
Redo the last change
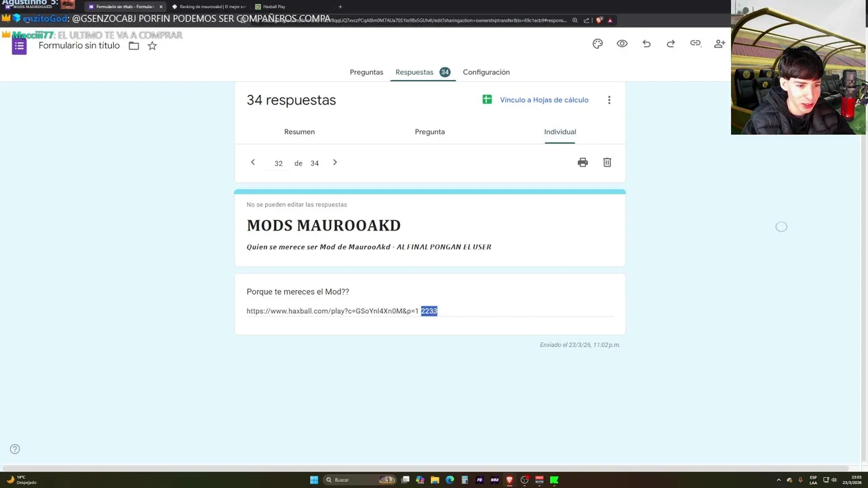point(671,43)
